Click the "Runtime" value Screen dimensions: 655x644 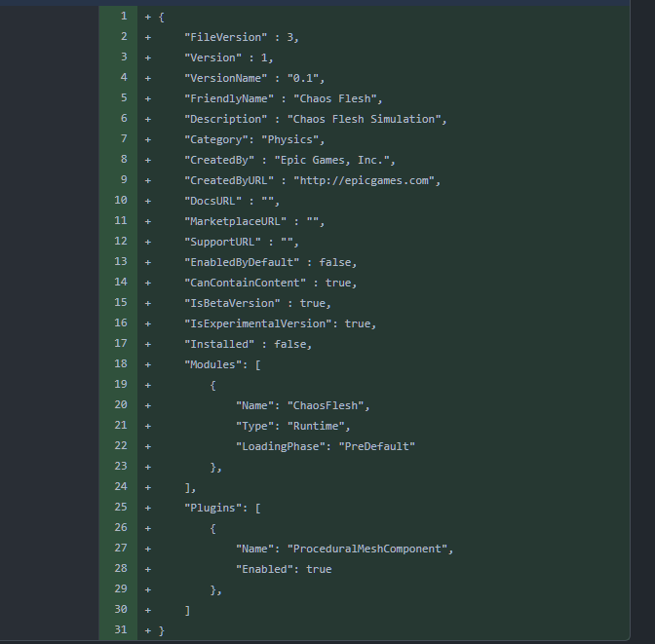tap(316, 426)
